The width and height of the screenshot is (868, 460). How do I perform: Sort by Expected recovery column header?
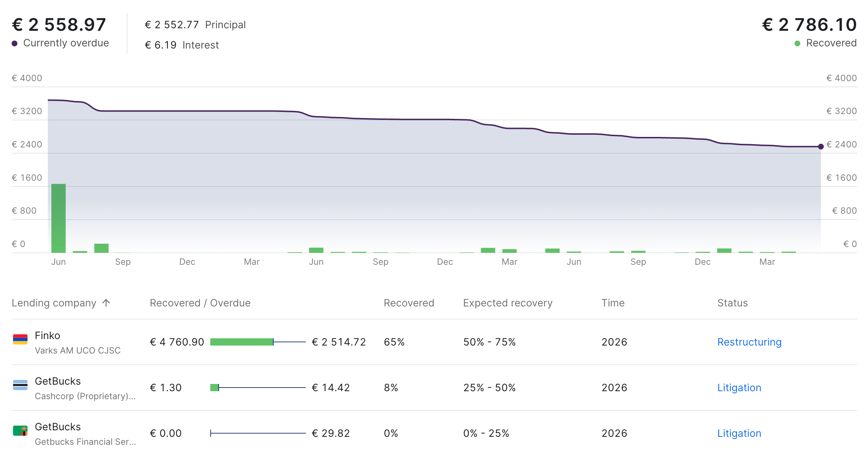[x=507, y=303]
